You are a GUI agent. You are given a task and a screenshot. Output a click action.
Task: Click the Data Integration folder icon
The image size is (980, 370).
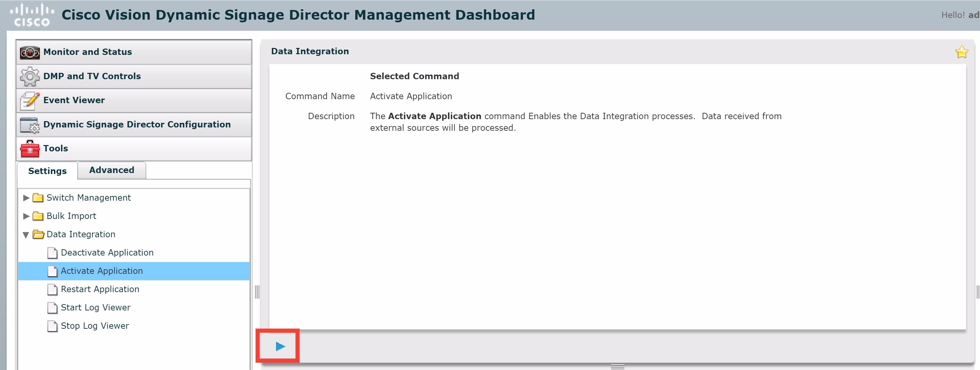[38, 234]
